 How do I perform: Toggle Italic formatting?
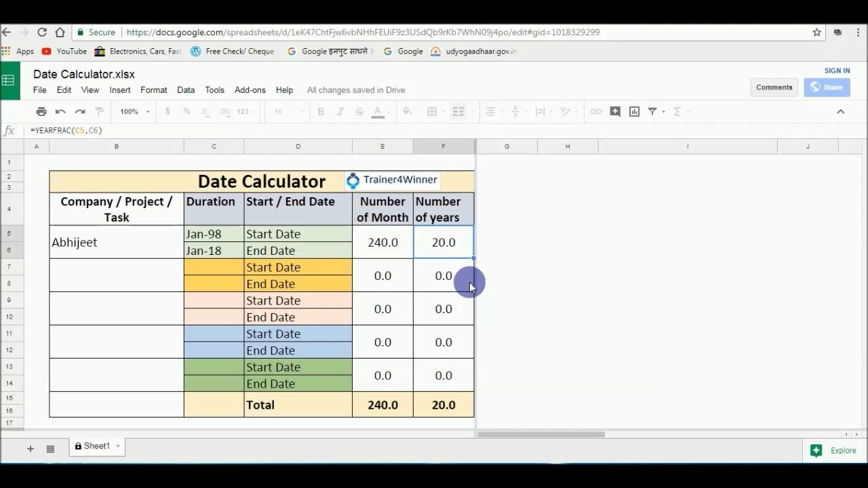340,112
